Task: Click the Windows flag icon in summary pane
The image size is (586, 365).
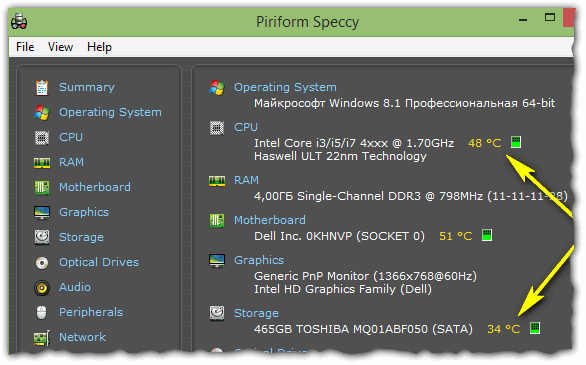Action: point(217,88)
